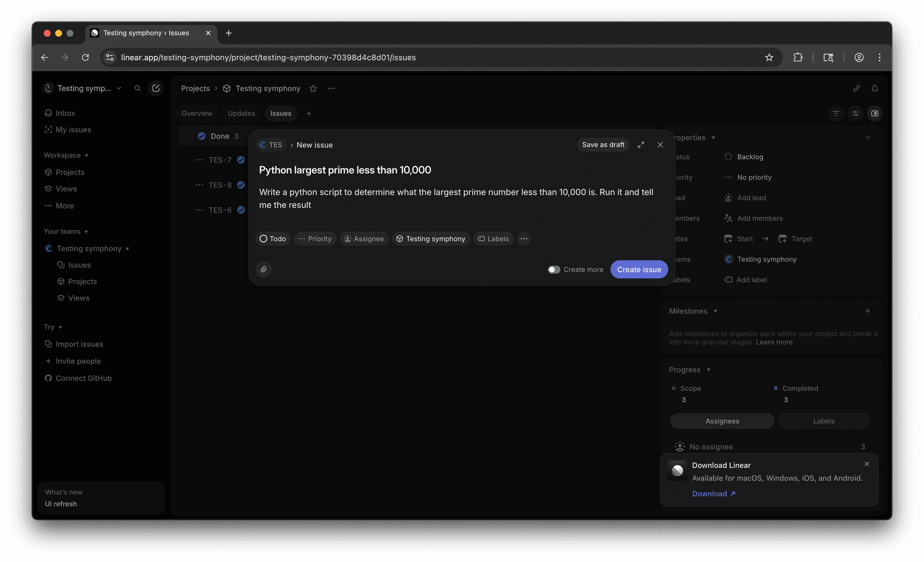
Task: Copy project link using the chain icon
Action: [857, 88]
